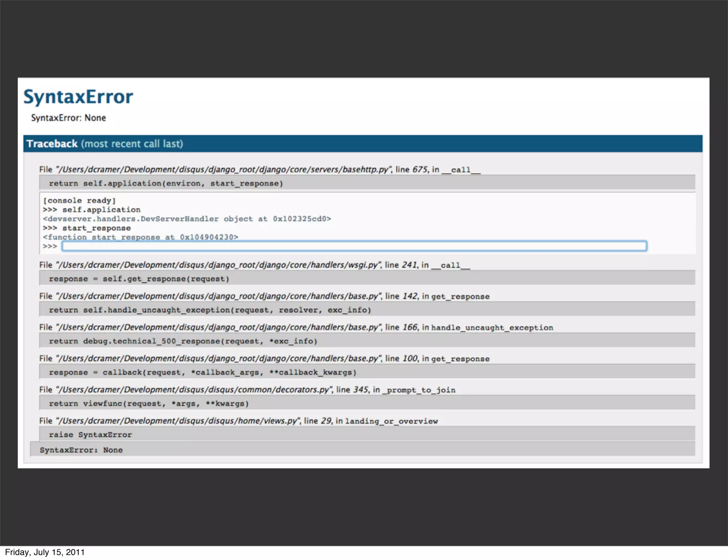Open console on 'debug.technical_500_response' code line

coord(183,341)
